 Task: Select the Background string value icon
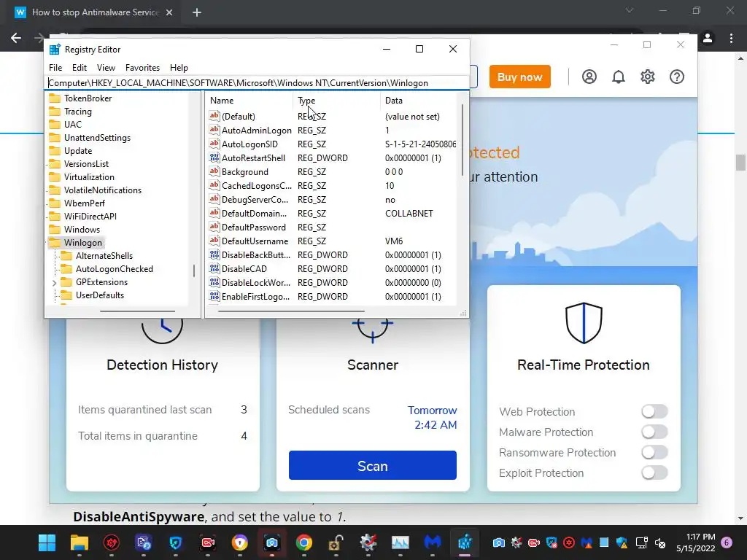214,171
